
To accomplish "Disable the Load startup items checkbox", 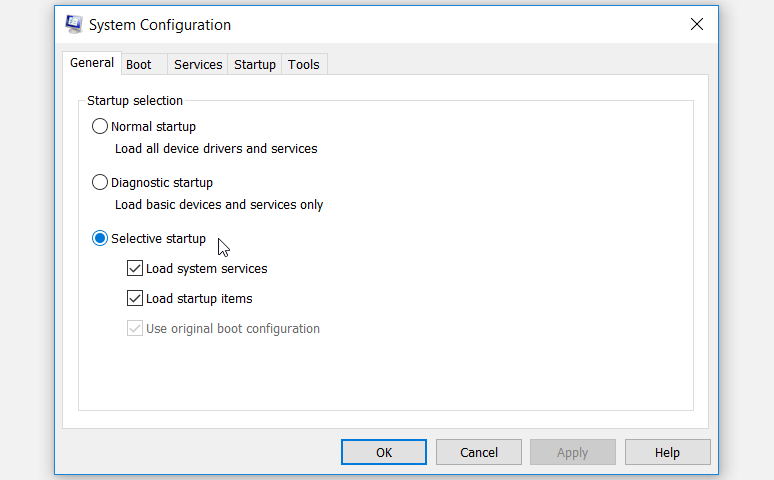I will coord(135,299).
